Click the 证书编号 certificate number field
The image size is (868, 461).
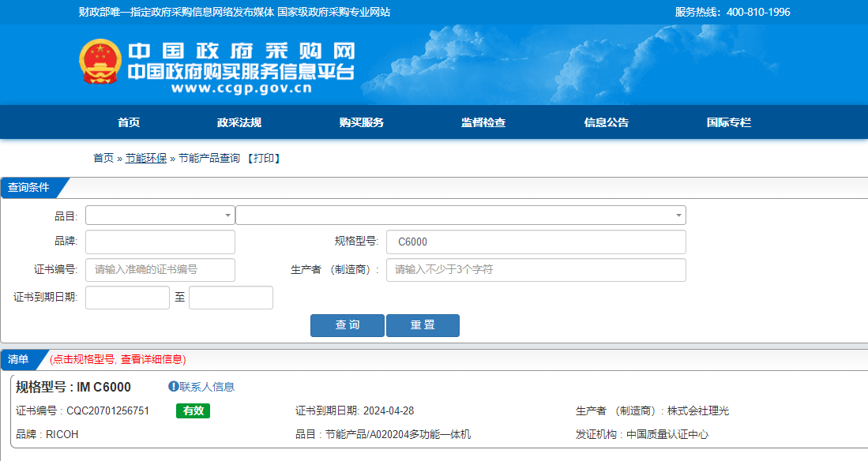click(160, 269)
